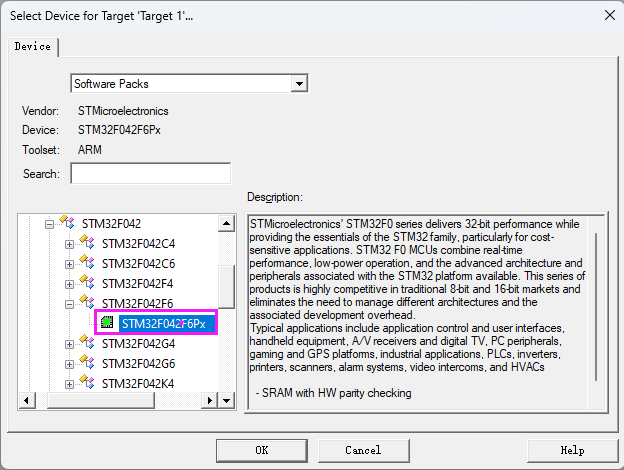This screenshot has width=624, height=470.
Task: Expand the STM32F042G6 node
Action: tap(69, 364)
